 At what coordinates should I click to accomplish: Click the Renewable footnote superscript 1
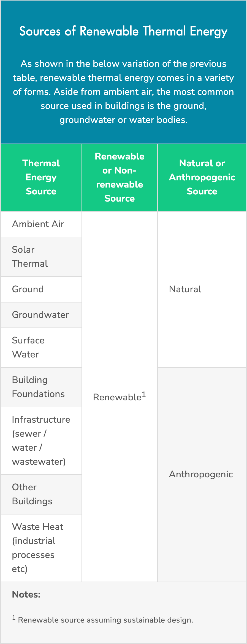click(x=144, y=395)
